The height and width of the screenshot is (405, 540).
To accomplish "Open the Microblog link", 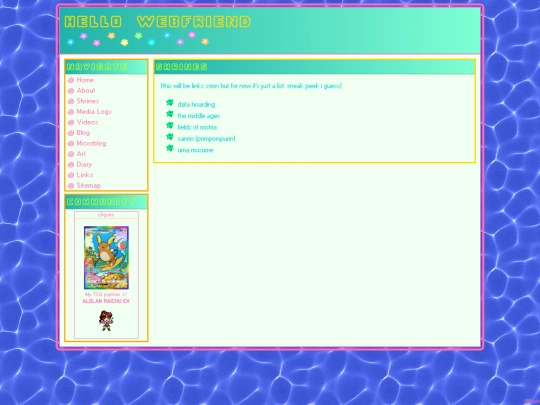I will (x=91, y=143).
